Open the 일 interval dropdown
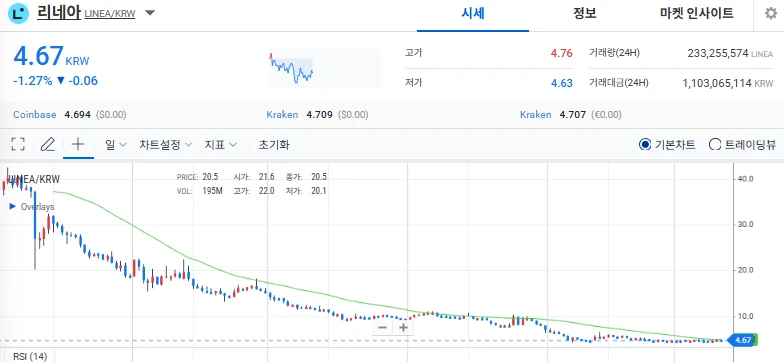Image resolution: width=784 pixels, height=362 pixels. click(116, 145)
